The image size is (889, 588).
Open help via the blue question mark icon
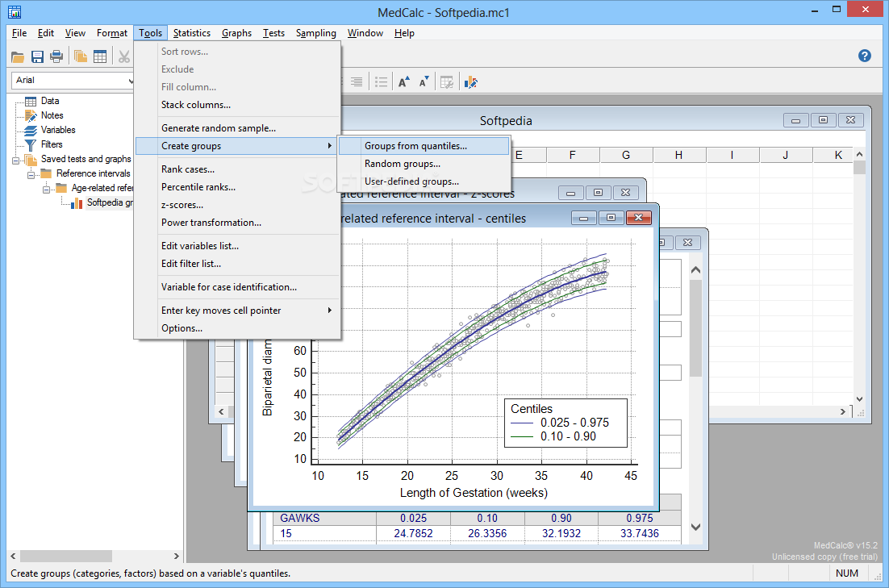pyautogui.click(x=865, y=56)
